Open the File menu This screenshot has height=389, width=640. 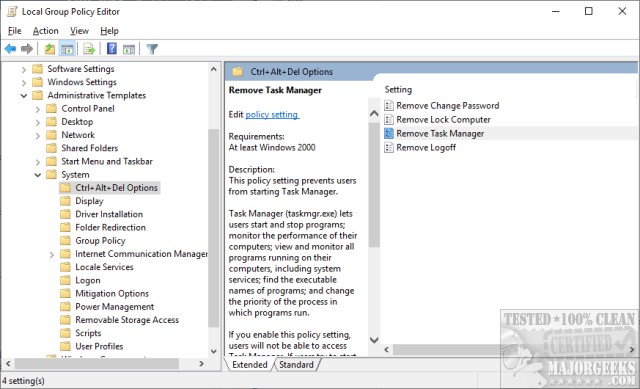pyautogui.click(x=15, y=31)
